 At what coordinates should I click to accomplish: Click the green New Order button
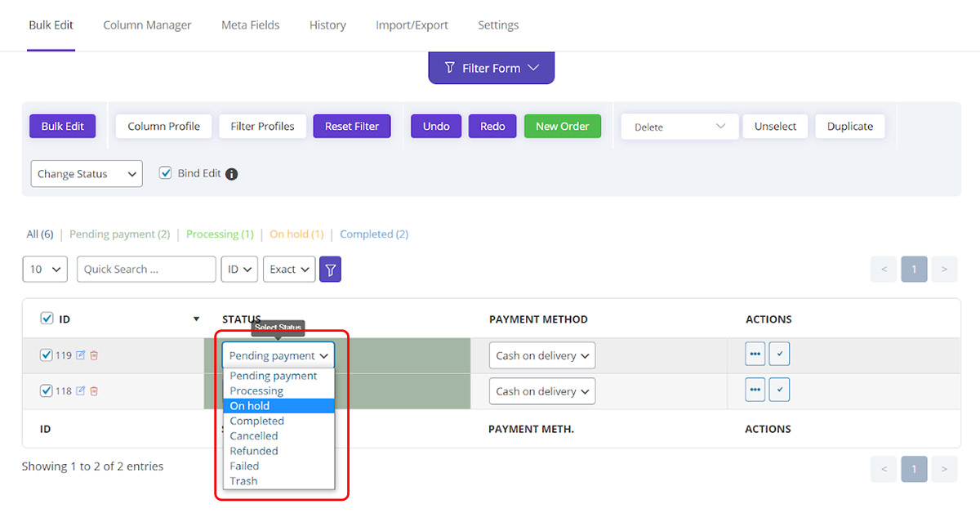pyautogui.click(x=562, y=126)
